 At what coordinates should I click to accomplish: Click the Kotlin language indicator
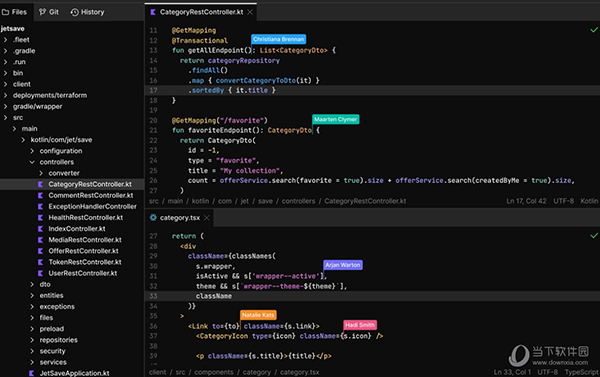tap(589, 201)
